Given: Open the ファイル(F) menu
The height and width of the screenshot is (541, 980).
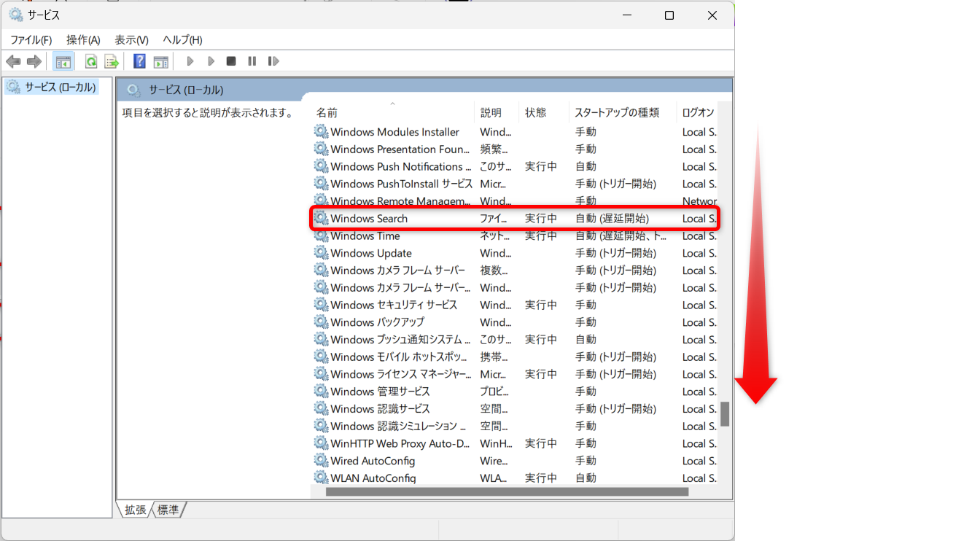Looking at the screenshot, I should [x=31, y=40].
